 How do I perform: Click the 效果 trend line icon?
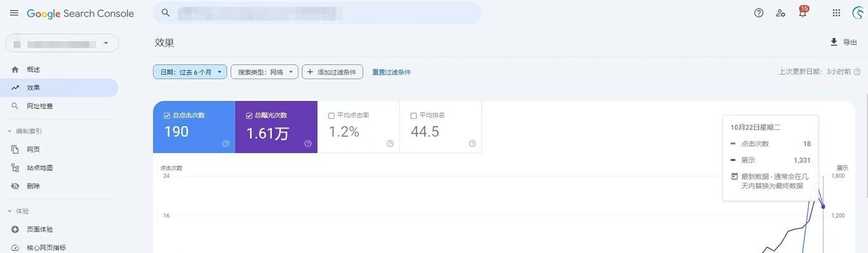(x=15, y=88)
